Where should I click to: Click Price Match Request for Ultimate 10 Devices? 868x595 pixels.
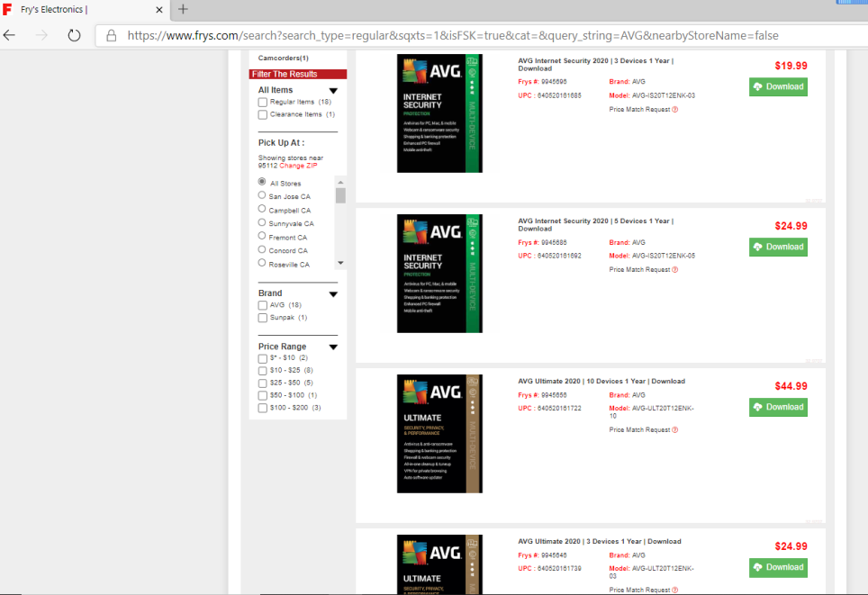tap(639, 429)
